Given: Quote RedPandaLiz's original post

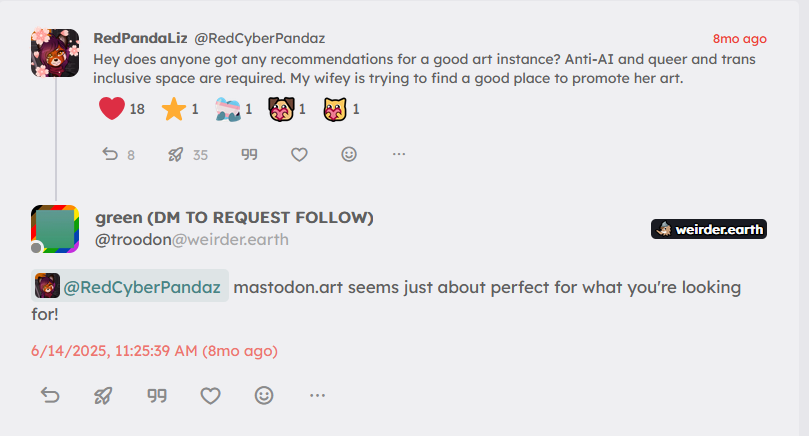Looking at the screenshot, I should click(x=250, y=154).
